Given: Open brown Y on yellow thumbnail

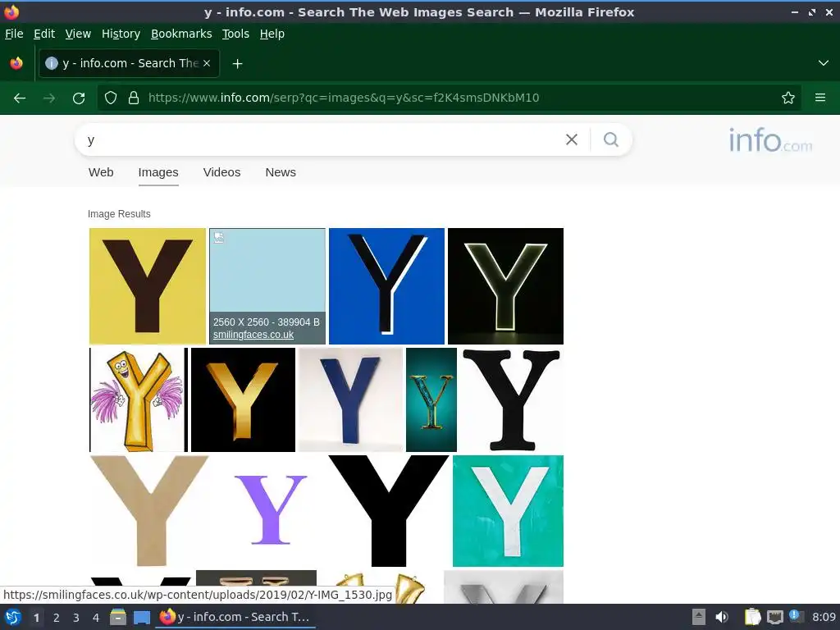Looking at the screenshot, I should tap(148, 286).
